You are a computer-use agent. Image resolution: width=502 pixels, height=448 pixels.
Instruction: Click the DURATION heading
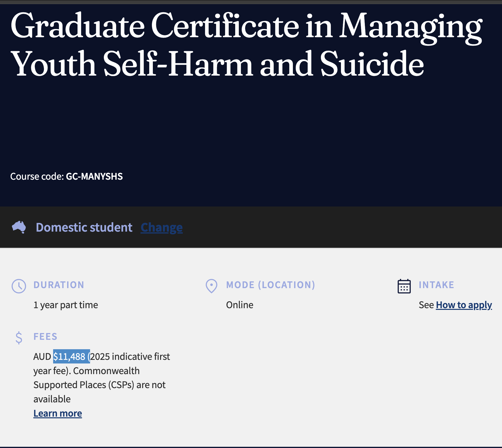coord(59,285)
